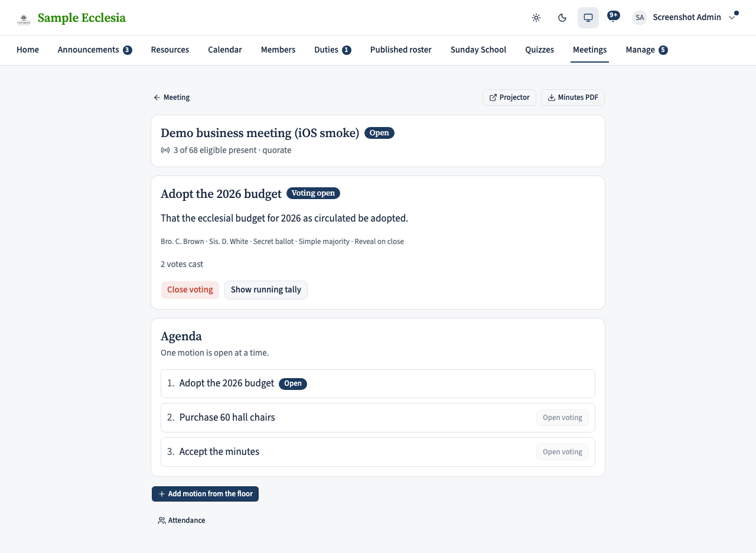This screenshot has height=553, width=756.
Task: Click the SA avatar circle
Action: [640, 18]
